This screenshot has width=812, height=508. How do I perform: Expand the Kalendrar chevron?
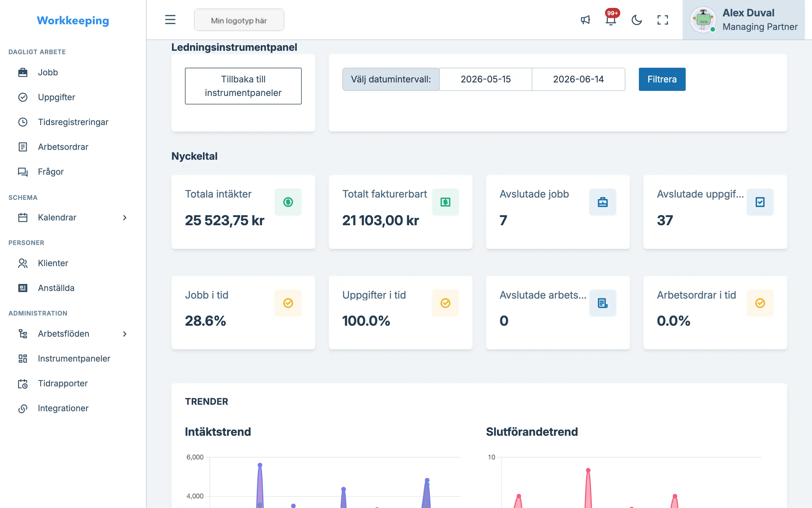125,217
